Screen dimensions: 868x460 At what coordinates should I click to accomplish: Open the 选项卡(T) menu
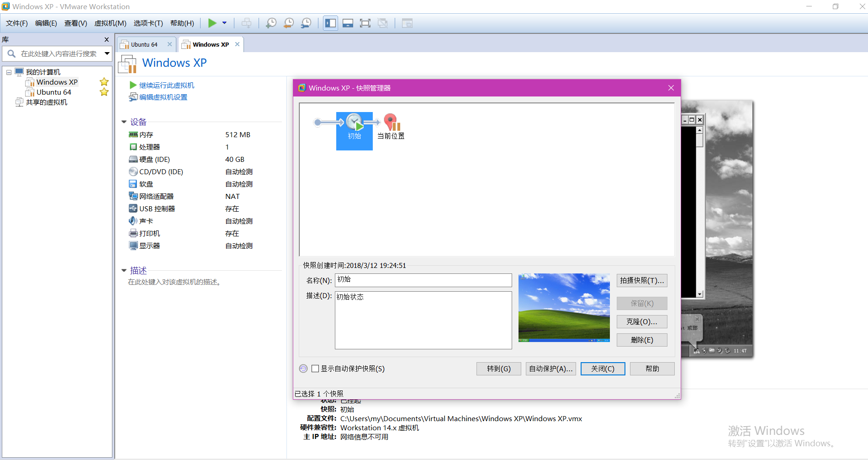[148, 23]
